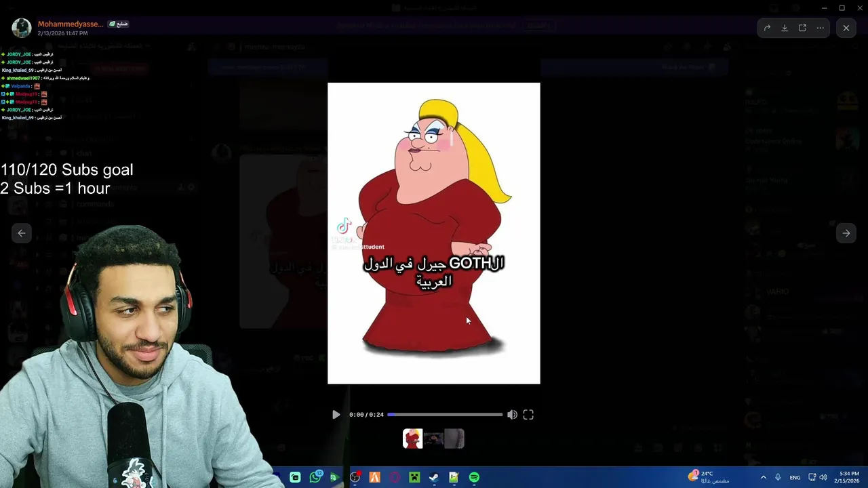
Task: Open WhatsApp from the taskbar
Action: (x=315, y=477)
